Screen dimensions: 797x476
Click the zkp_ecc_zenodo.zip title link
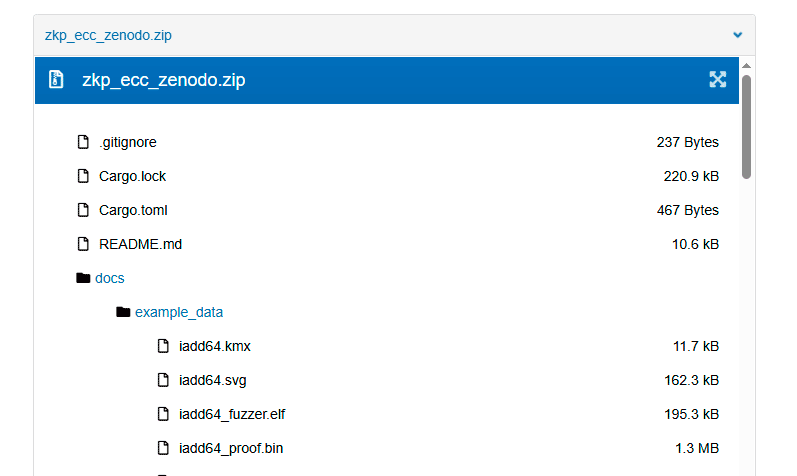pos(108,35)
